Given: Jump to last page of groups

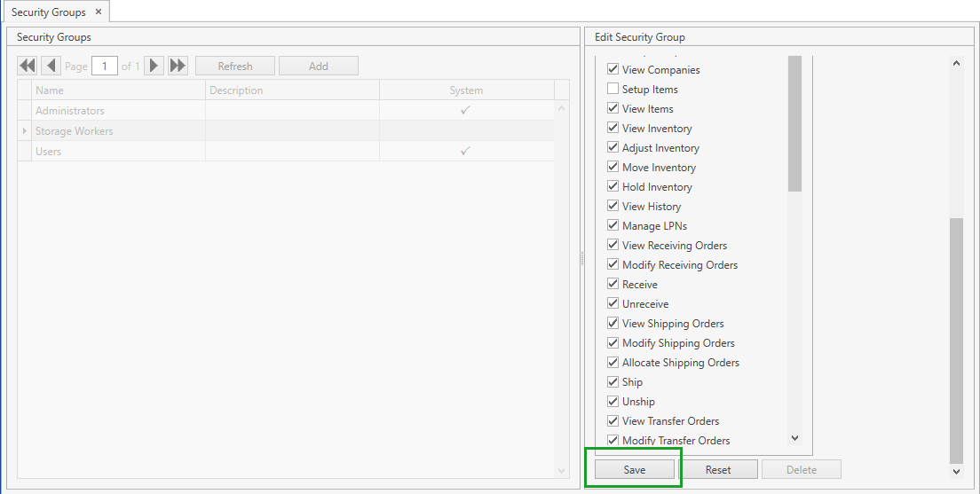Looking at the screenshot, I should point(178,67).
